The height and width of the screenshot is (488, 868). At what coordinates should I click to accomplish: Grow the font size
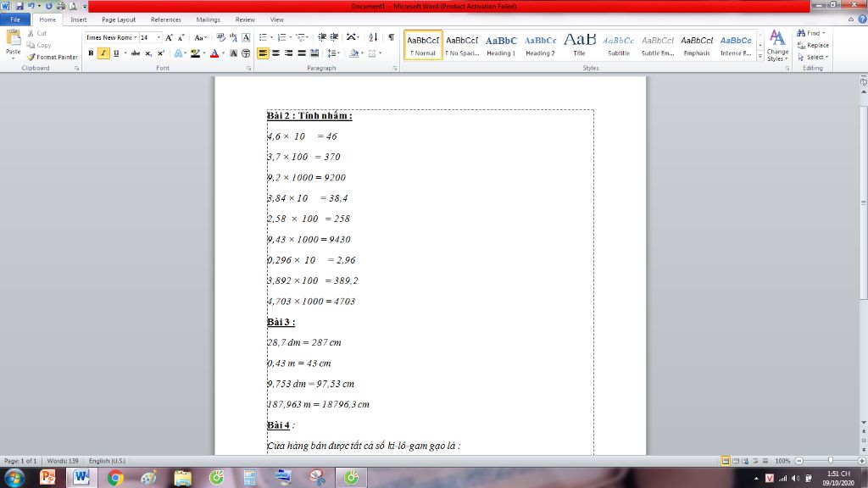(x=170, y=37)
